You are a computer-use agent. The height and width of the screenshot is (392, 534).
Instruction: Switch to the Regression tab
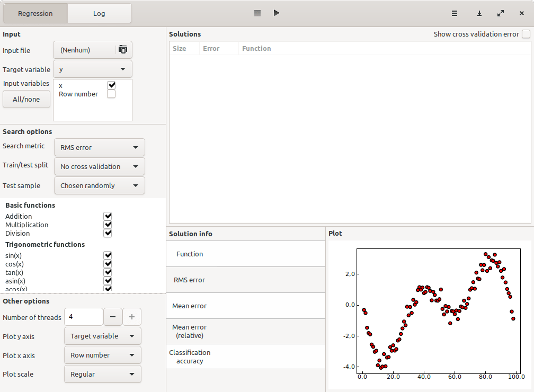[x=35, y=13]
